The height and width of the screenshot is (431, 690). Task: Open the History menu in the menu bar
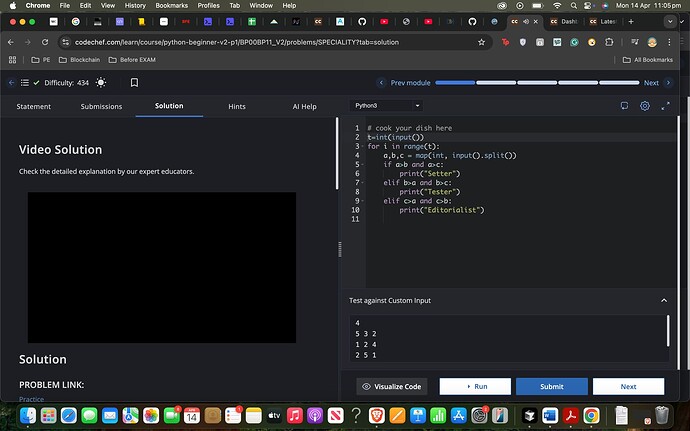point(135,6)
